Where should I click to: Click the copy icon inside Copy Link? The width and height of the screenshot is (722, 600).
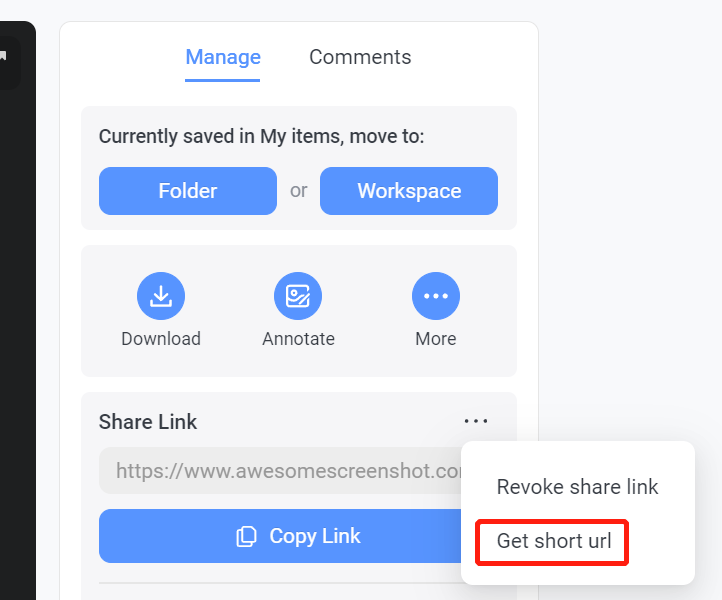246,536
